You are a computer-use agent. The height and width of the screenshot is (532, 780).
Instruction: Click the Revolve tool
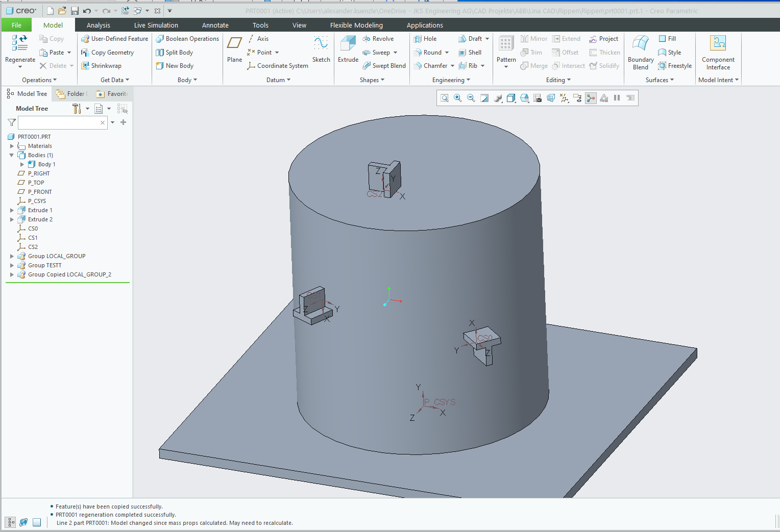click(378, 39)
